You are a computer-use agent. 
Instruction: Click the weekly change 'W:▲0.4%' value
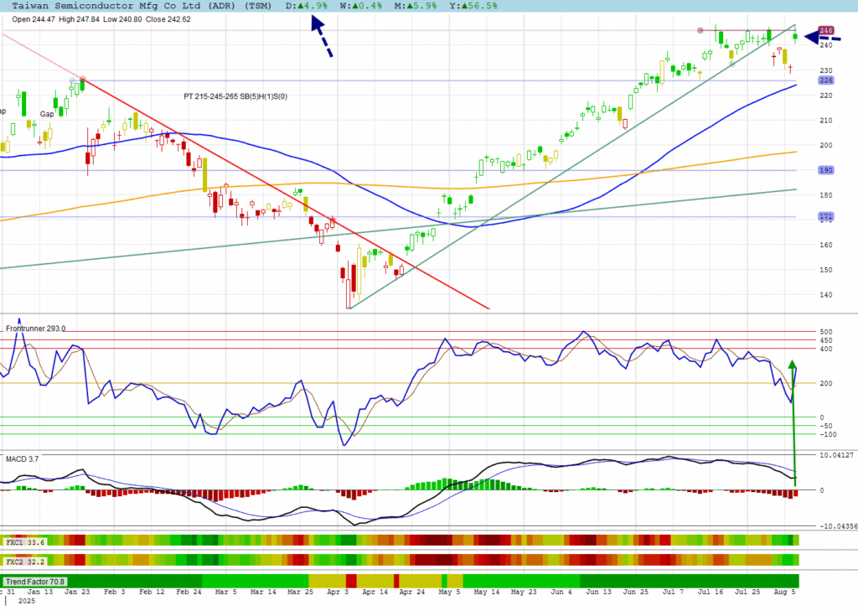[x=360, y=6]
